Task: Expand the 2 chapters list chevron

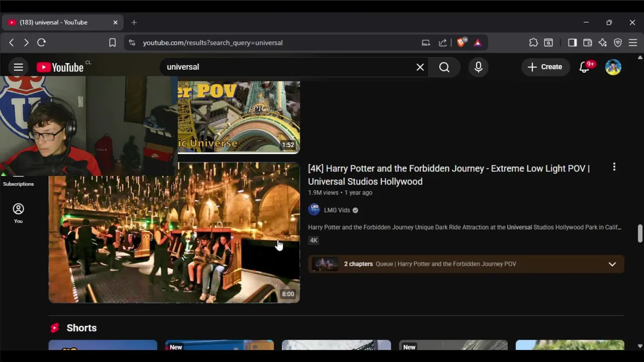Action: 612,264
